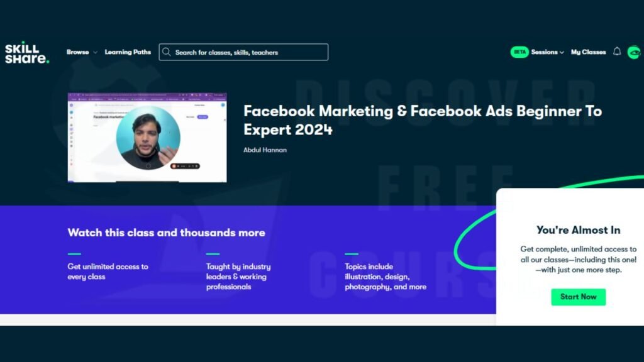Click the search magnifier icon
This screenshot has height=362, width=644.
coord(166,52)
